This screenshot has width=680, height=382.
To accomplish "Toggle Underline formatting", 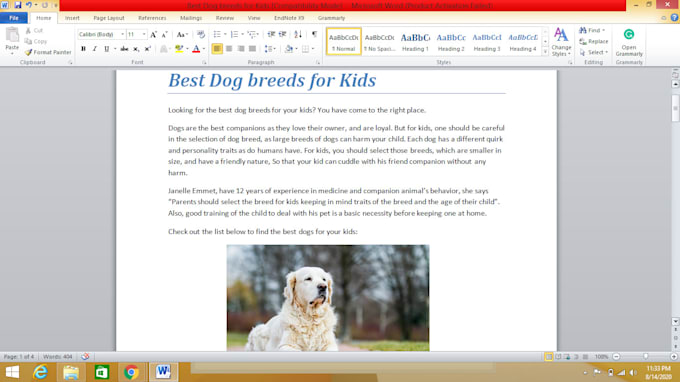I will [106, 49].
